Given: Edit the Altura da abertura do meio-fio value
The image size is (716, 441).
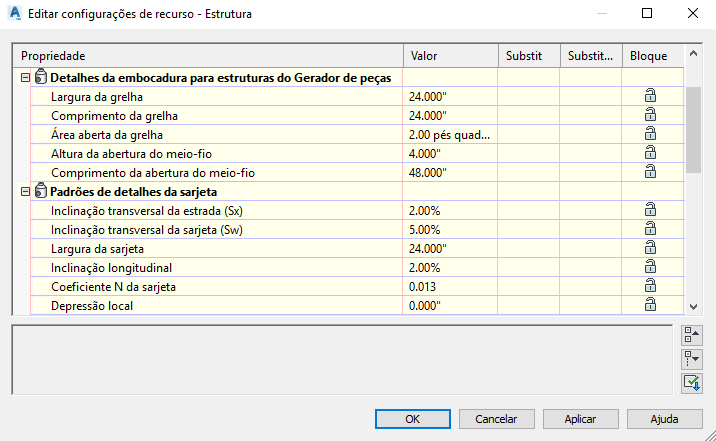Looking at the screenshot, I should pos(450,153).
